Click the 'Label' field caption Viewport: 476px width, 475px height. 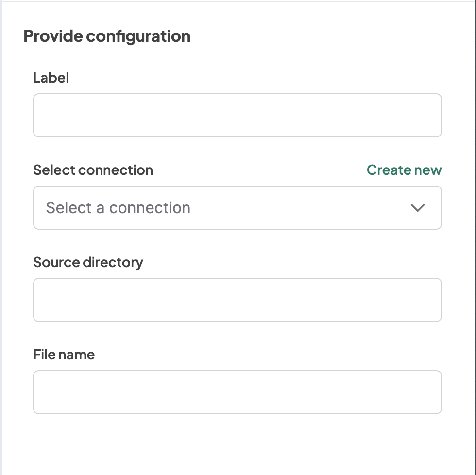[51, 78]
